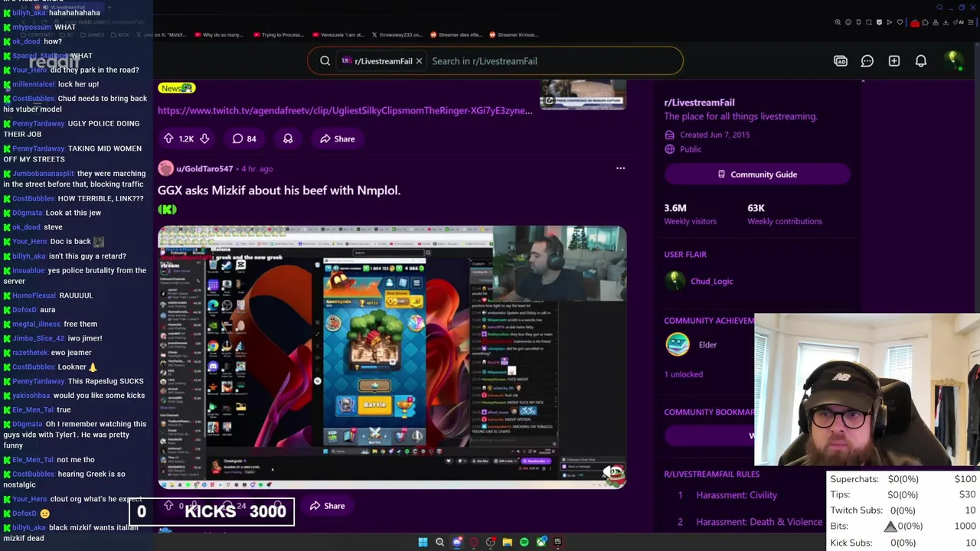Image resolution: width=980 pixels, height=551 pixels.
Task: Share the post next to 84 comments
Action: pyautogui.click(x=337, y=139)
